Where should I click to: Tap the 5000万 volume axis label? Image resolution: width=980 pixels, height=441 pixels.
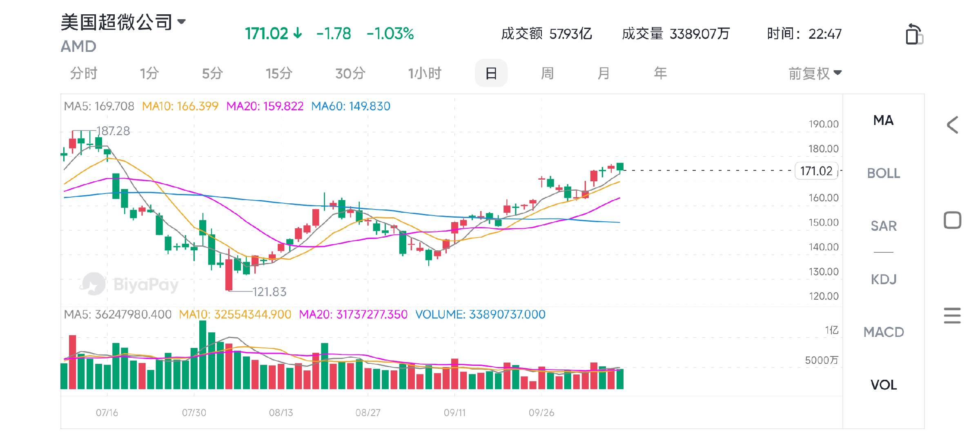(x=821, y=360)
